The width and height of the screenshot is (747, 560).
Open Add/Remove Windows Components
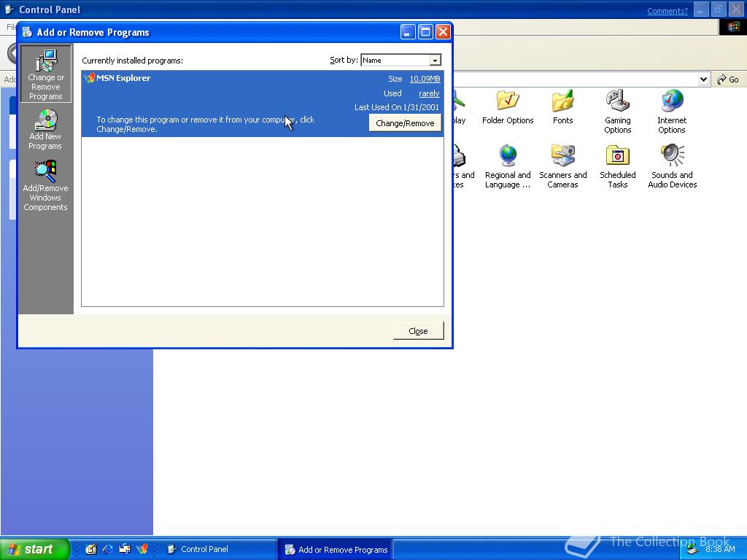[x=45, y=186]
